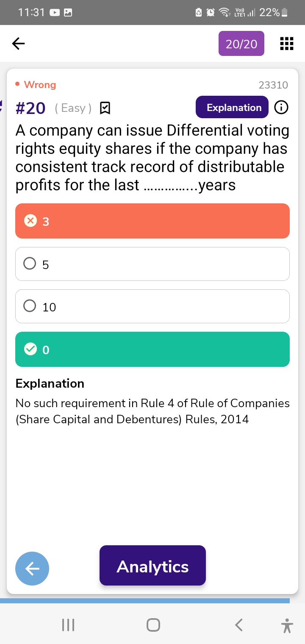Select answer option 5
This screenshot has height=644, width=305.
point(152,264)
